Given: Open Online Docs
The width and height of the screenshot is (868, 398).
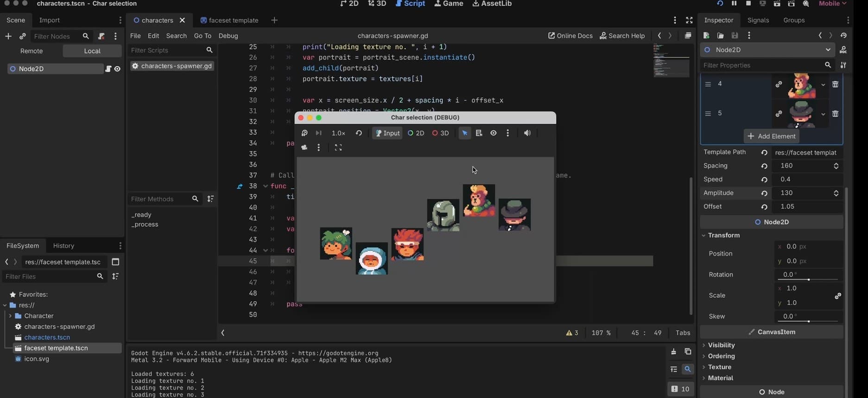Looking at the screenshot, I should tap(570, 36).
